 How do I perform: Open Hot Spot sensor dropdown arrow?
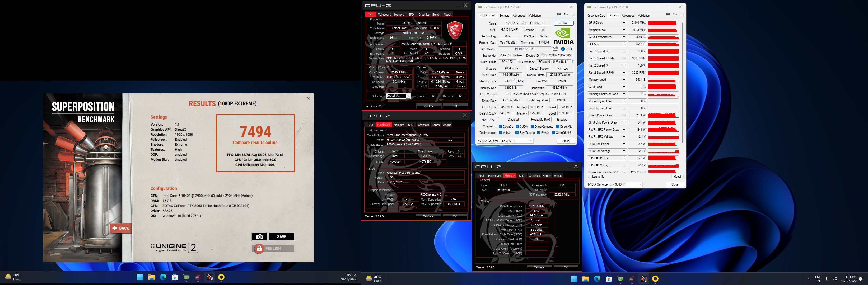[x=624, y=44]
